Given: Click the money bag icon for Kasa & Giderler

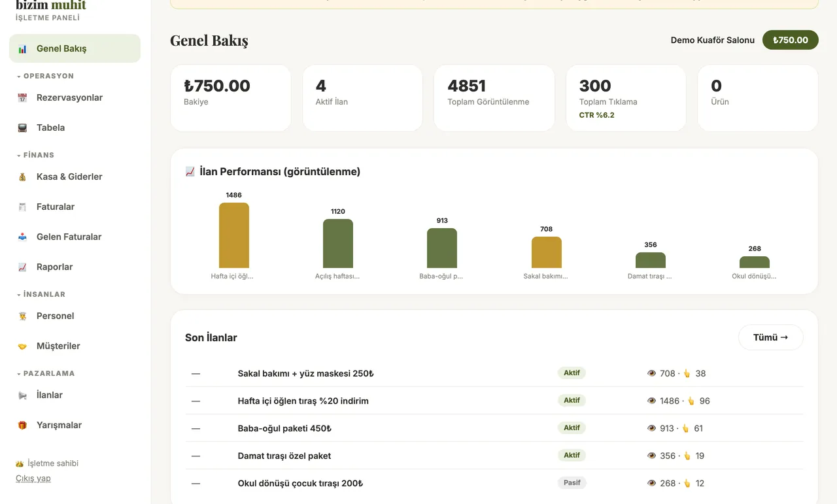Looking at the screenshot, I should click(x=22, y=177).
